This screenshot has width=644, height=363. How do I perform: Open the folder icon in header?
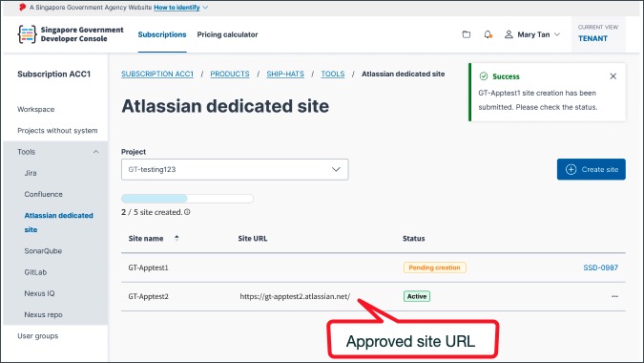point(467,34)
